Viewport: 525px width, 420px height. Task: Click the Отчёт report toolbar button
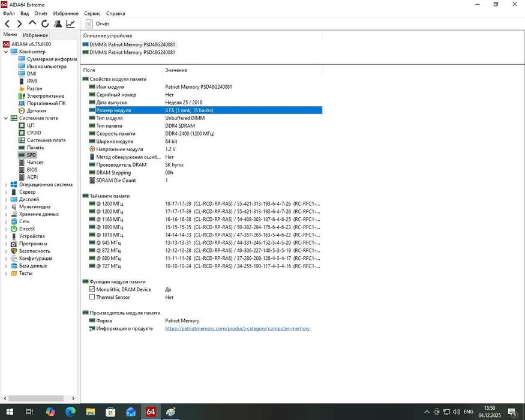click(x=97, y=24)
